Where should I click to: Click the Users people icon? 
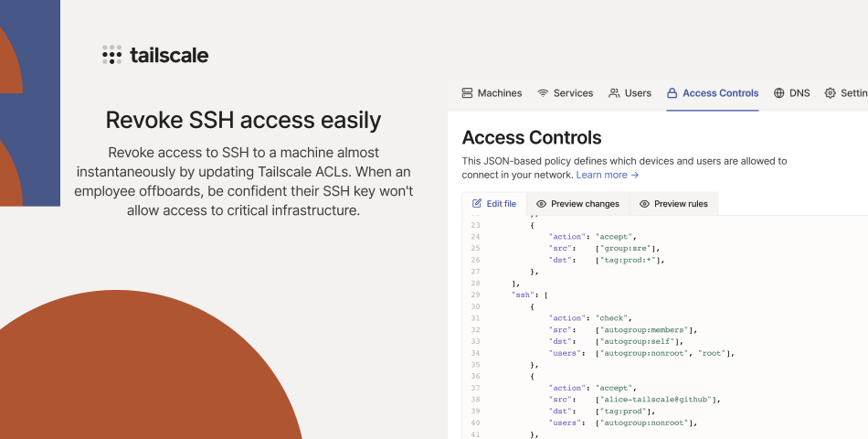[x=614, y=93]
